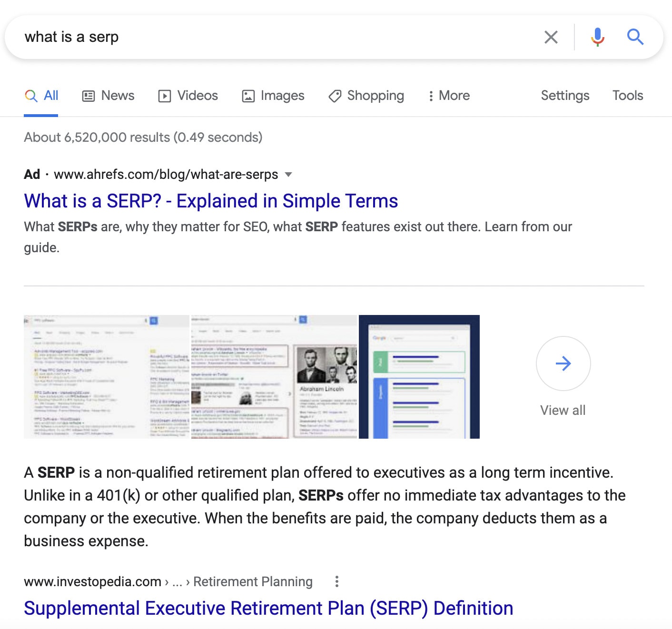Click the 'Retirement Planning' breadcrumb

(x=253, y=581)
